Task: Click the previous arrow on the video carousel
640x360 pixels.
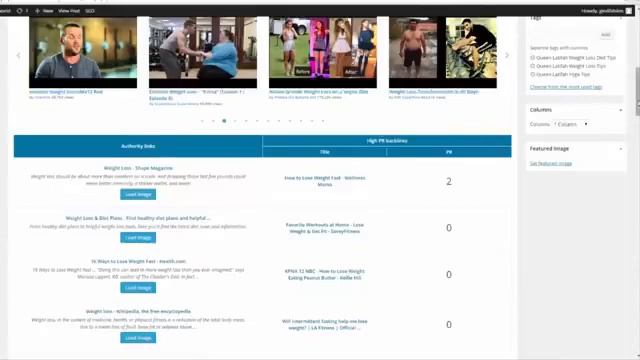Action: 18,56
